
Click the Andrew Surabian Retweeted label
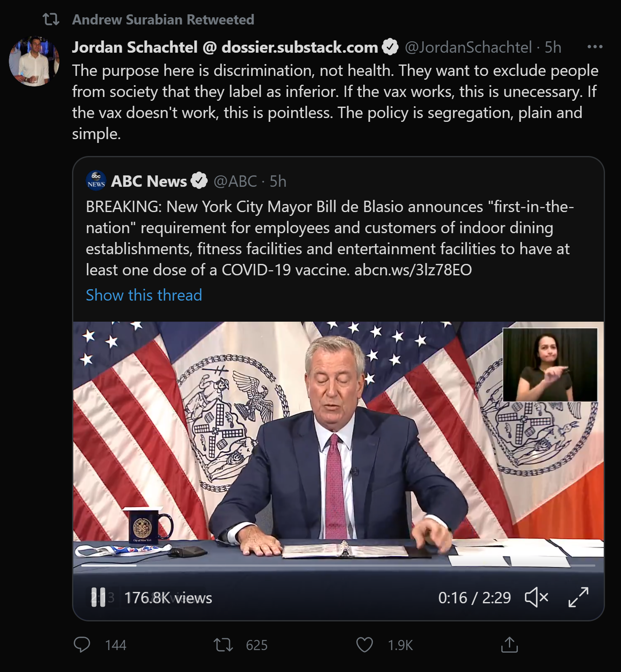point(163,19)
